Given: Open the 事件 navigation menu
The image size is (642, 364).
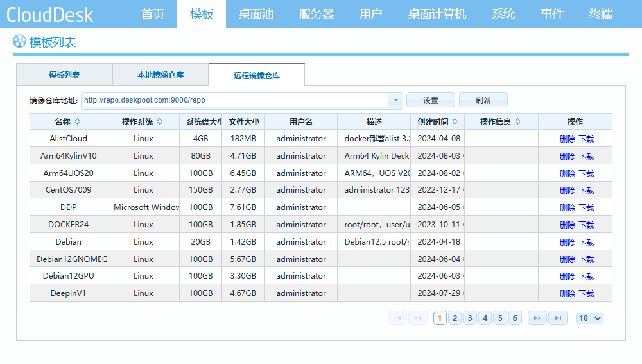Looking at the screenshot, I should click(x=552, y=14).
